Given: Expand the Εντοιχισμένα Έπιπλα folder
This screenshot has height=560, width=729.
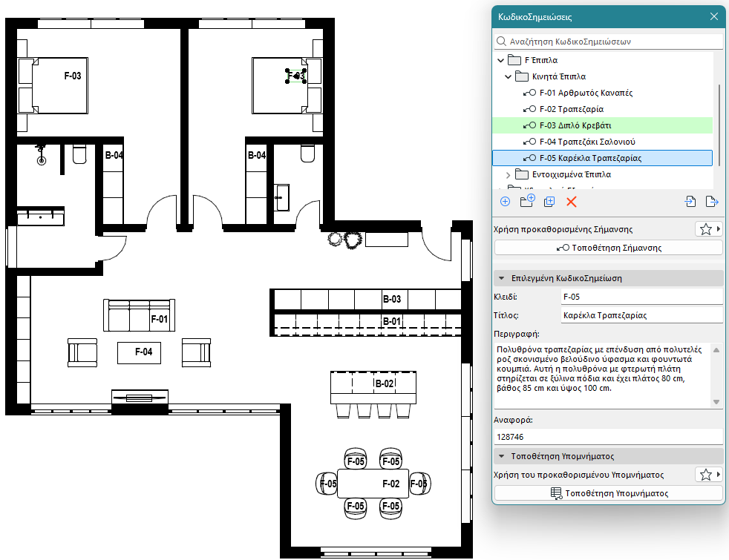Looking at the screenshot, I should pyautogui.click(x=509, y=175).
